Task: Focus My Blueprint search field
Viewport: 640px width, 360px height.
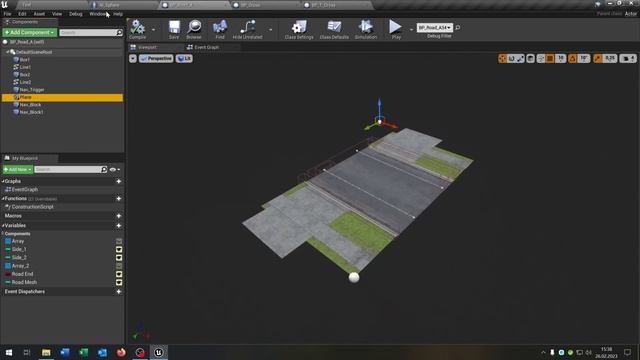Action: [71, 169]
